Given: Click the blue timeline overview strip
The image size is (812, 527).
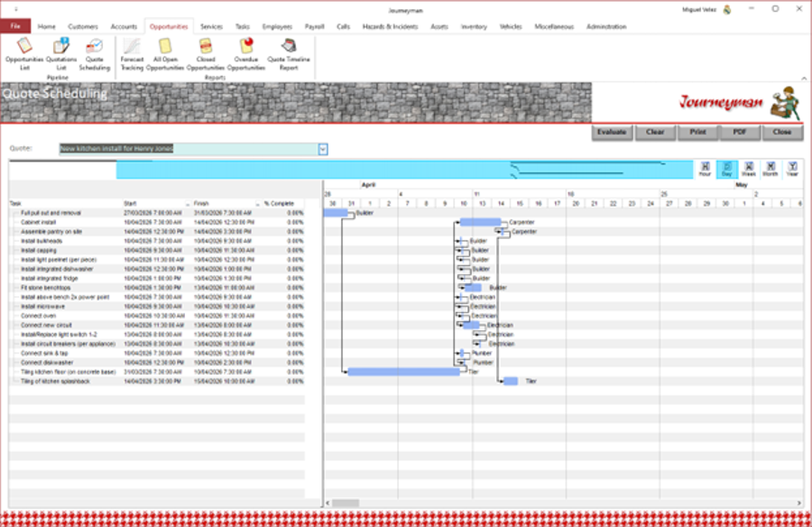Looking at the screenshot, I should click(x=404, y=170).
